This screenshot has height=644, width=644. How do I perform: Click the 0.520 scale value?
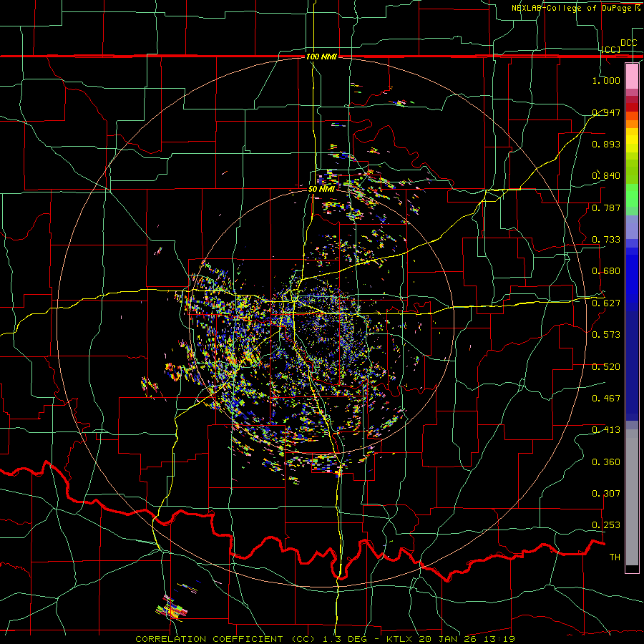606,367
